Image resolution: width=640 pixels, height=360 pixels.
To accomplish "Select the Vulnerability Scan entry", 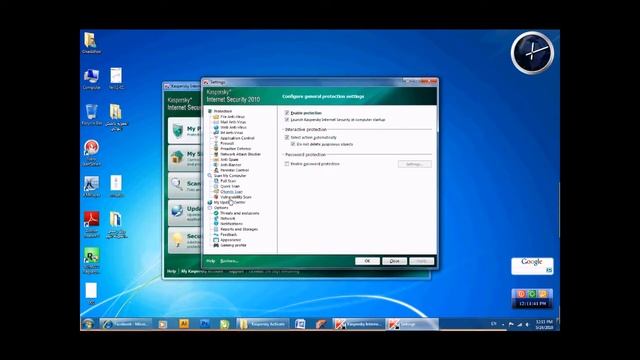I will pos(236,197).
